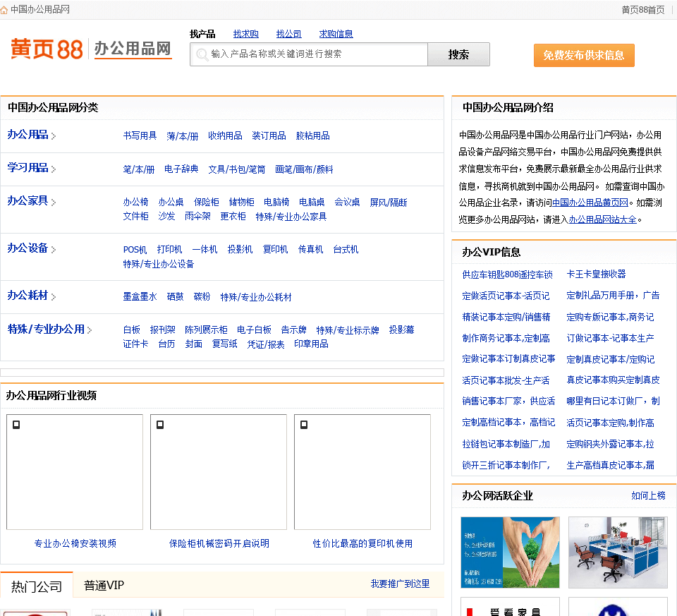This screenshot has width=677, height=616.
Task: Open VIP listing 定做活页记事本-活页记
Action: (x=506, y=296)
